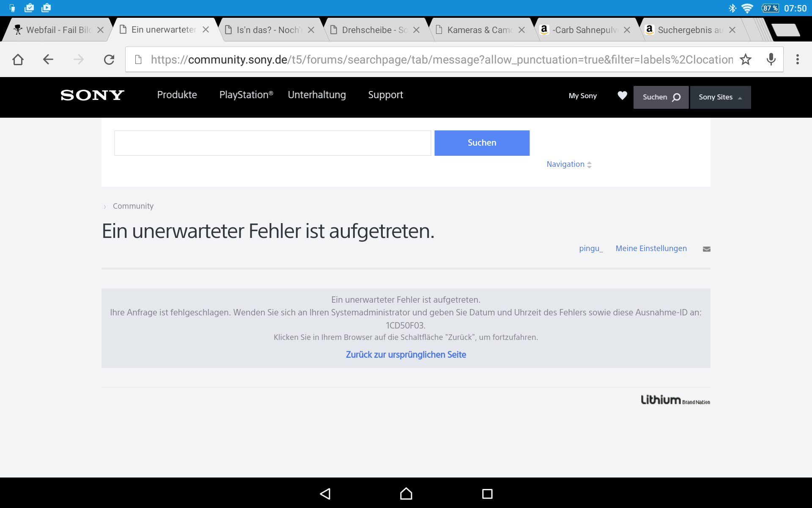Open the browser home page icon

(18, 59)
